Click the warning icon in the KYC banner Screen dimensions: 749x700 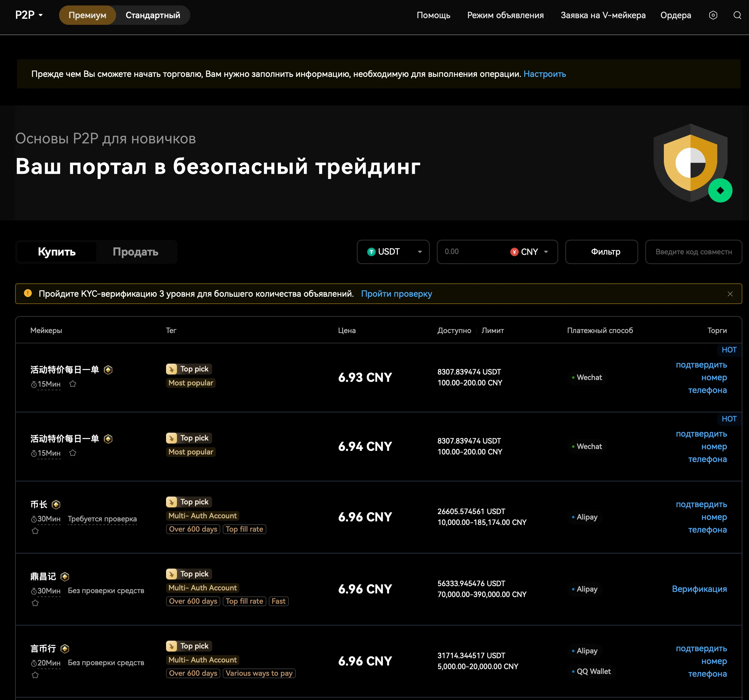point(28,293)
